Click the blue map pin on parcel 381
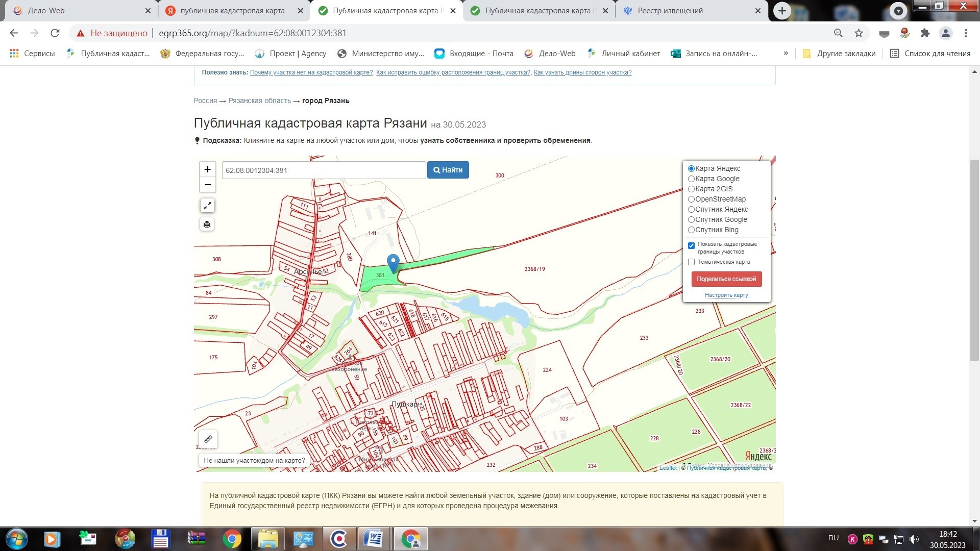The width and height of the screenshot is (980, 551). click(393, 263)
